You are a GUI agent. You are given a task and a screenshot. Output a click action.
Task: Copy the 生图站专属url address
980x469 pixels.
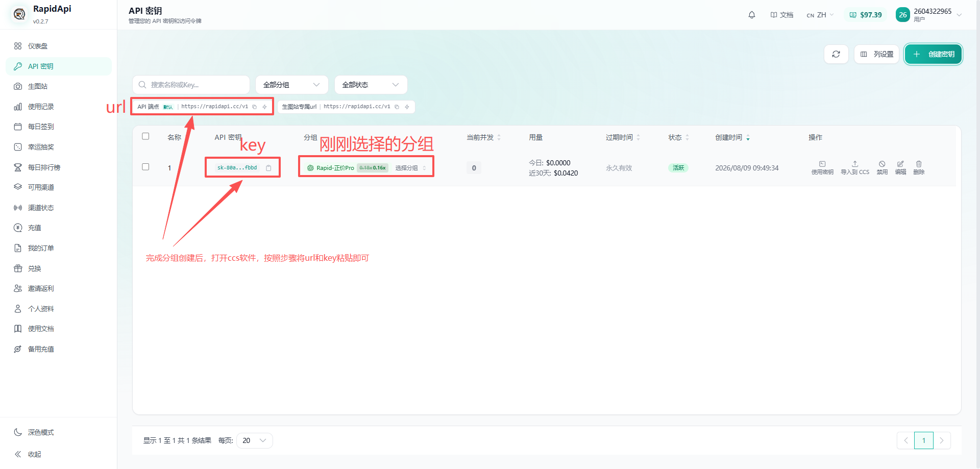tap(397, 107)
